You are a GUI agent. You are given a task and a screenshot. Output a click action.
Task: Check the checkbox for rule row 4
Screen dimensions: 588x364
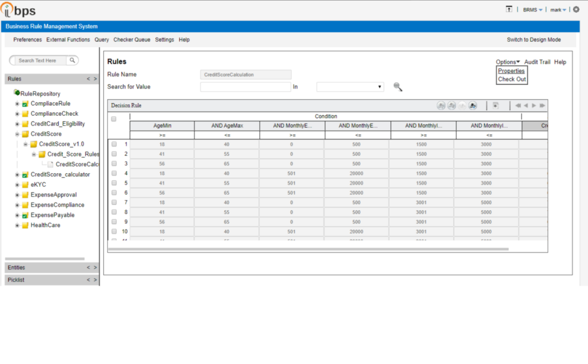pos(114,173)
